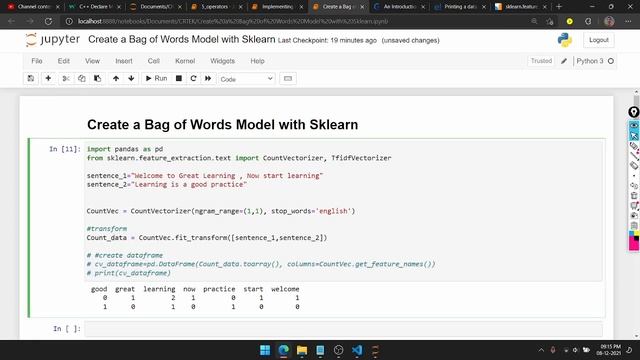Move selected cell down arrow
The width and height of the screenshot is (640, 360).
click(x=131, y=78)
